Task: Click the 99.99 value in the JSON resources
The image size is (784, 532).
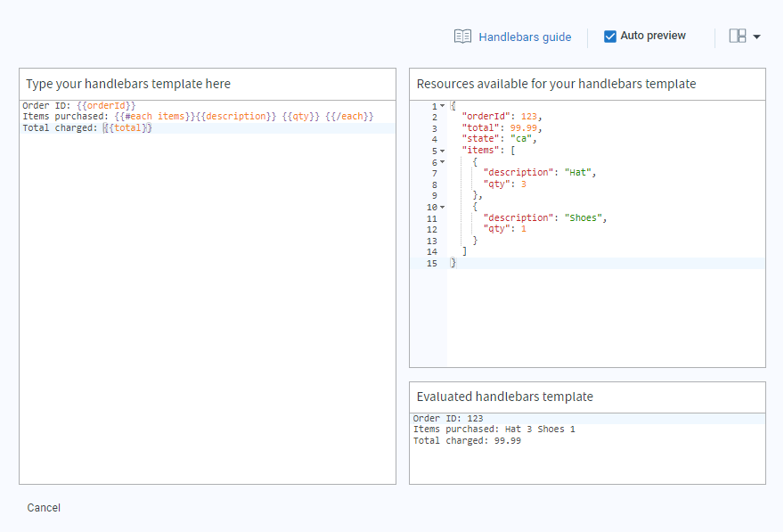Action: point(524,128)
